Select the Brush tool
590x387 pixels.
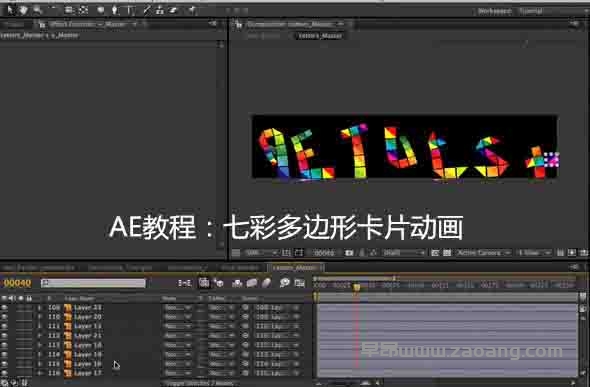(147, 10)
